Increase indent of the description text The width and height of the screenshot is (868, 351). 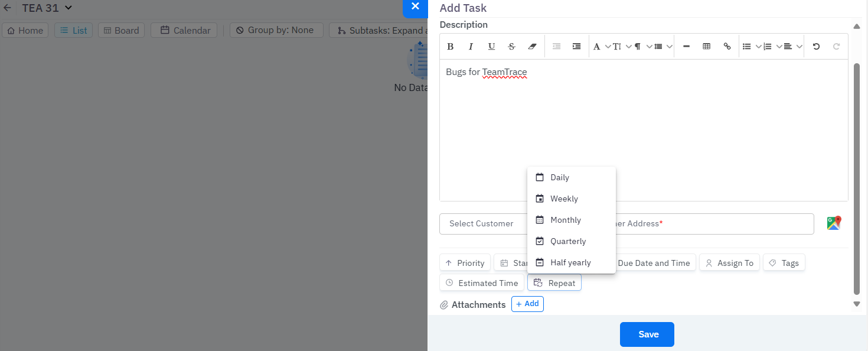click(576, 47)
